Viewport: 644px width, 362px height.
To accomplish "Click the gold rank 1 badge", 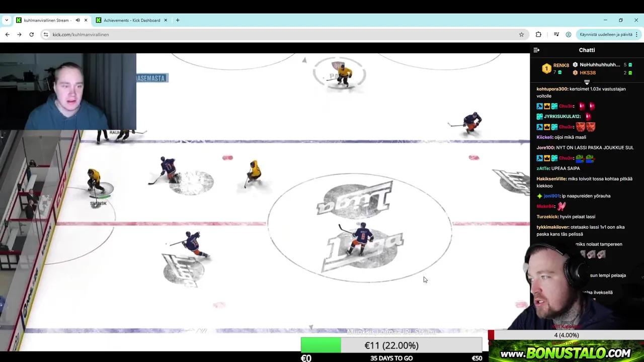I will point(546,68).
